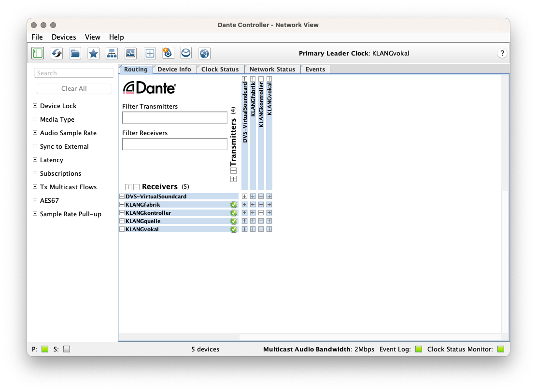Image resolution: width=537 pixels, height=392 pixels.
Task: Expand the Media Type filter
Action: (x=35, y=119)
